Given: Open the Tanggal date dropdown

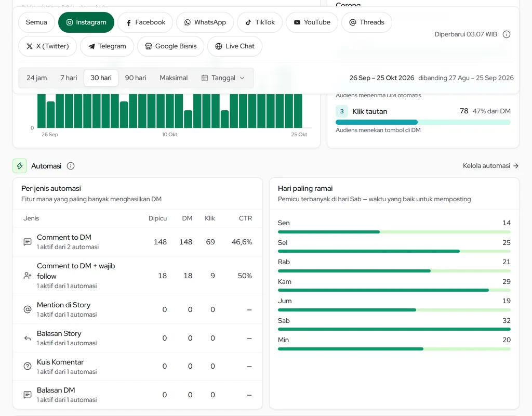Looking at the screenshot, I should (223, 78).
